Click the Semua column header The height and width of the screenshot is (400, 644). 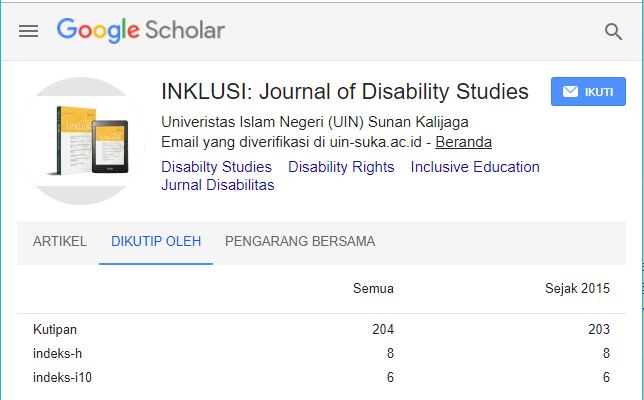point(373,289)
